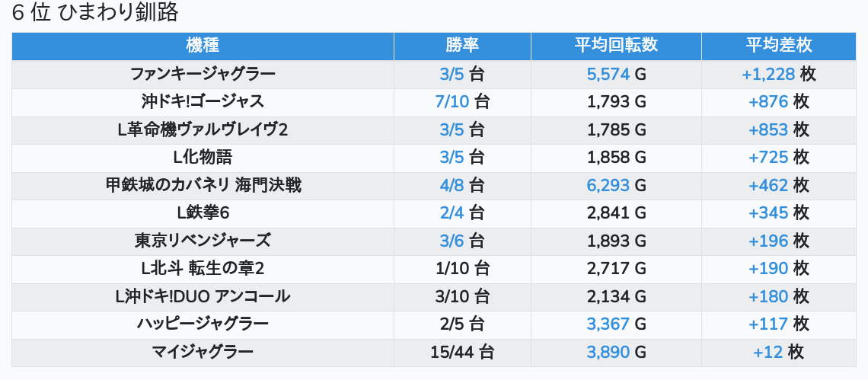Select L革命機ヴァルヴレイヴ2 in the table
Screen dimensions: 868x380
tap(203, 129)
